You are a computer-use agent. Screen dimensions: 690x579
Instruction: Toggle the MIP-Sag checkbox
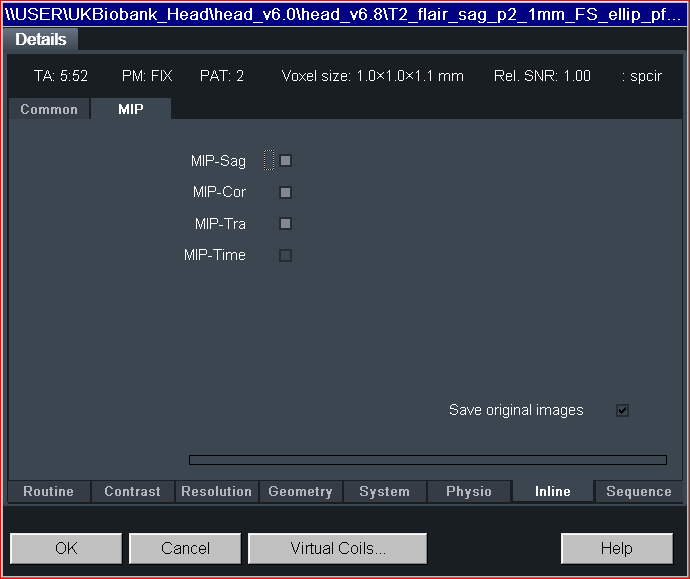point(285,161)
